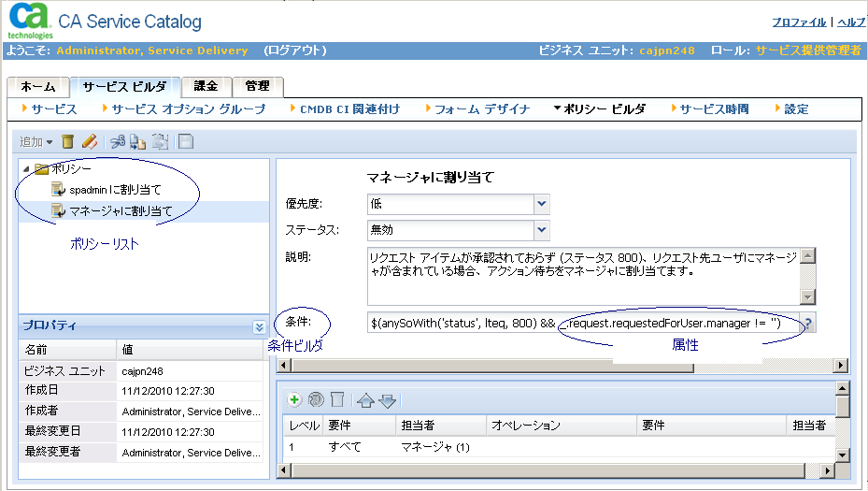The width and height of the screenshot is (868, 491).
Task: Switch to the 課金 tab
Action: (x=206, y=86)
